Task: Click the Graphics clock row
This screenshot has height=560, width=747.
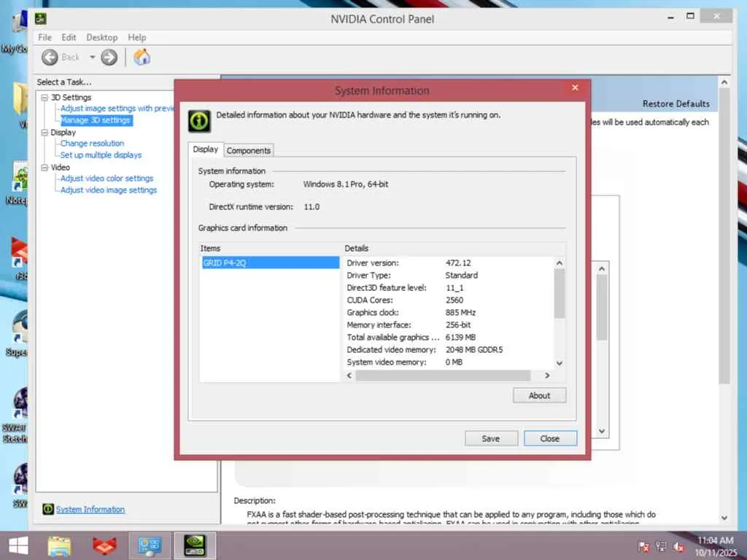Action: [449, 312]
